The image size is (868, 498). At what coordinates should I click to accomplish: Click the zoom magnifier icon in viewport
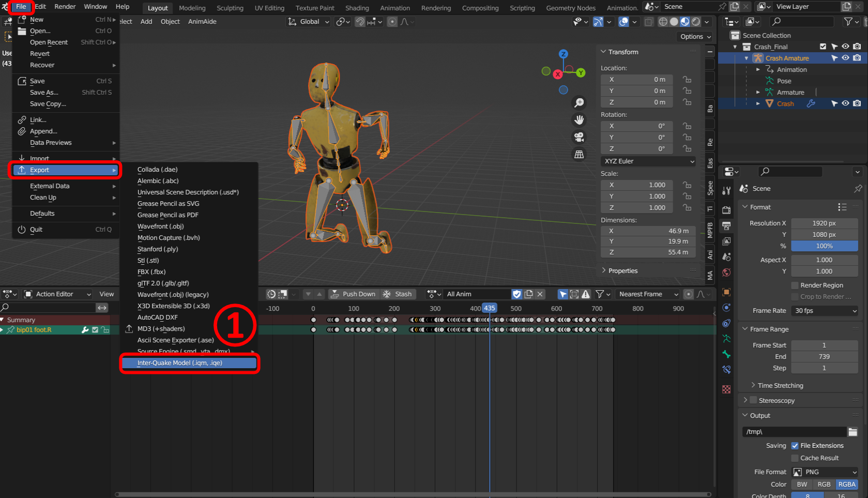[x=579, y=103]
